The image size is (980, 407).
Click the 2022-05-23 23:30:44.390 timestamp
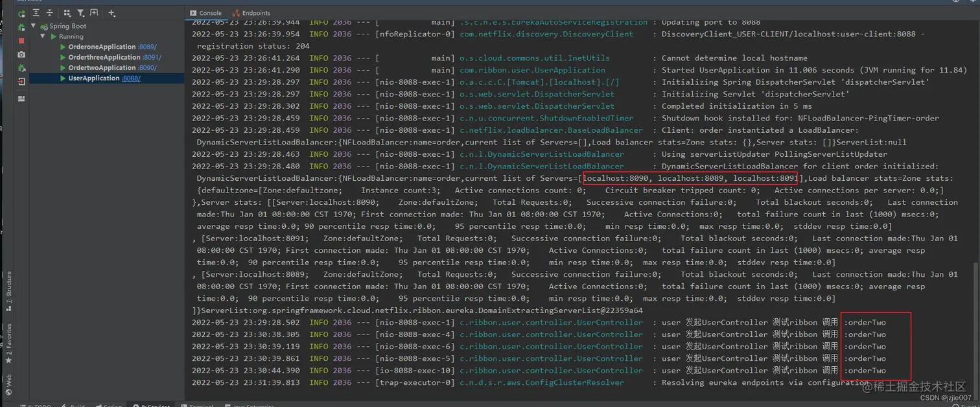[246, 371]
